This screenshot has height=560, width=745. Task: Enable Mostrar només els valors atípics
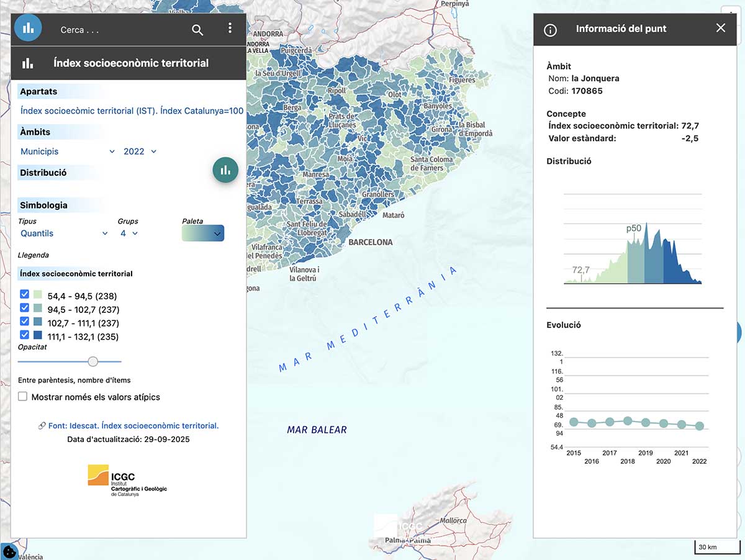click(23, 396)
